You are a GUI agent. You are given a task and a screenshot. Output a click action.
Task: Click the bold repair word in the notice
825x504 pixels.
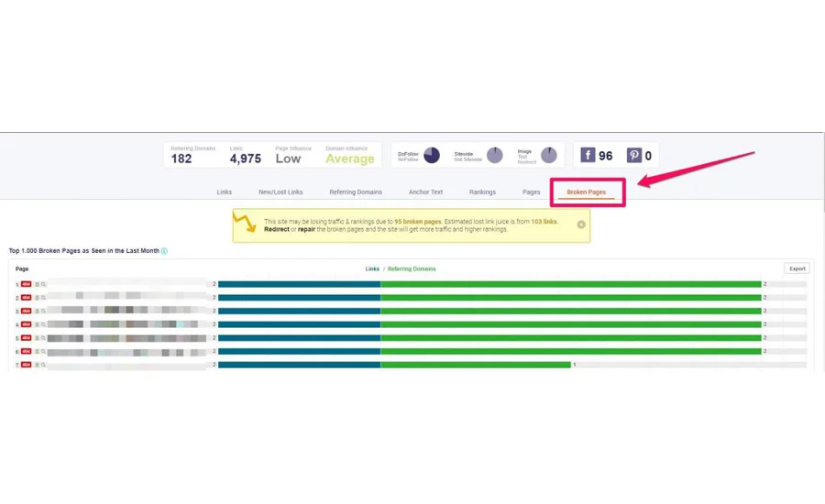pos(306,229)
